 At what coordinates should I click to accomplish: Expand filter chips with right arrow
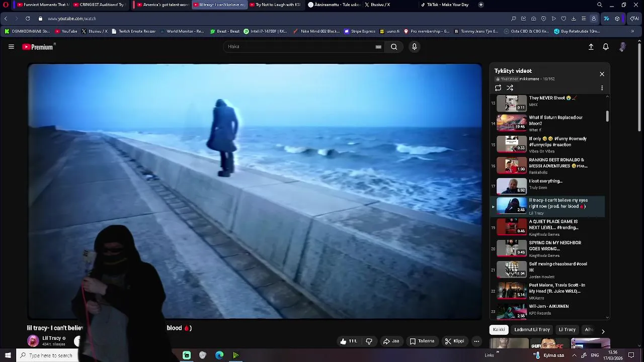point(603,331)
